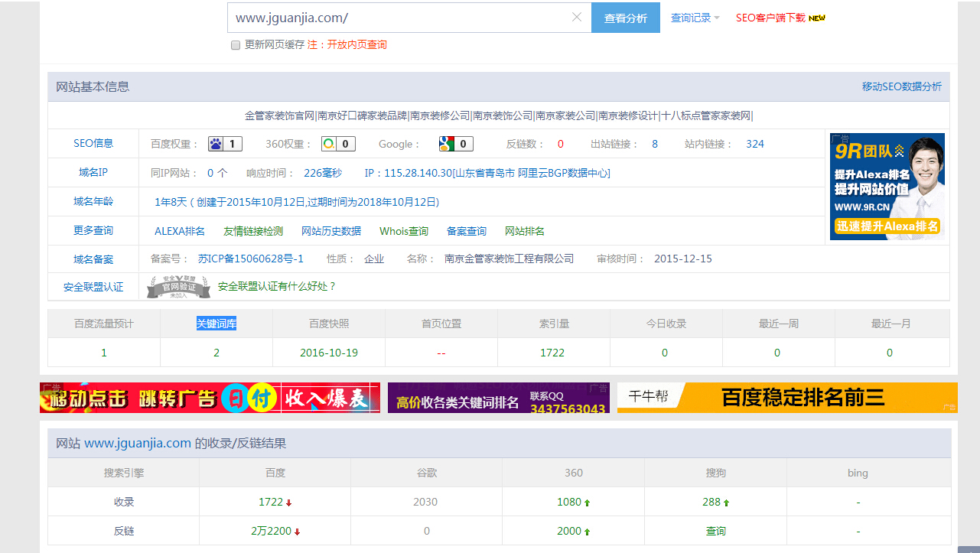980x553 pixels.
Task: Open the 网站历史数据 link
Action: (x=331, y=231)
